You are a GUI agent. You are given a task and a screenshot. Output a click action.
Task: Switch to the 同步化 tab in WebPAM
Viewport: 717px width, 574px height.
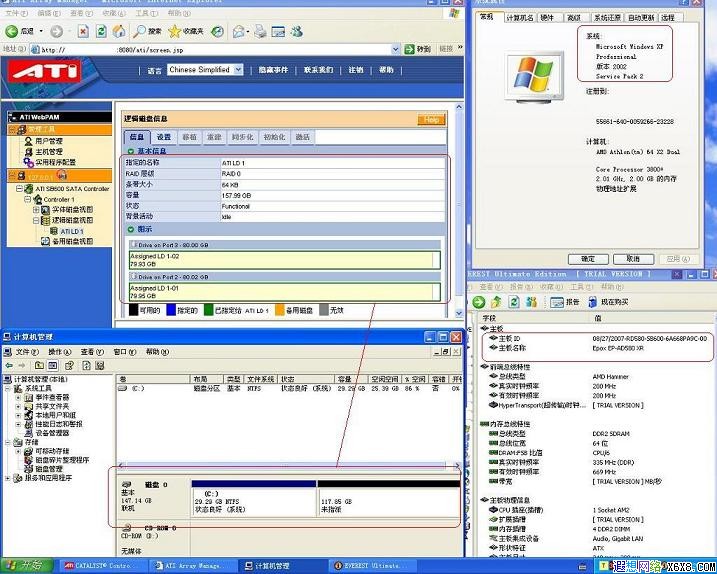click(242, 137)
